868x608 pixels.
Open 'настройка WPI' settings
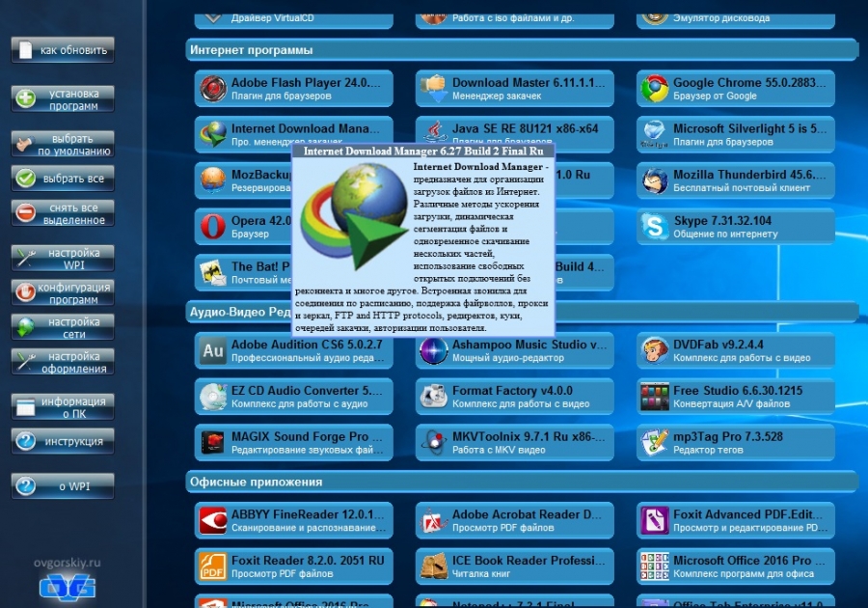pos(63,258)
